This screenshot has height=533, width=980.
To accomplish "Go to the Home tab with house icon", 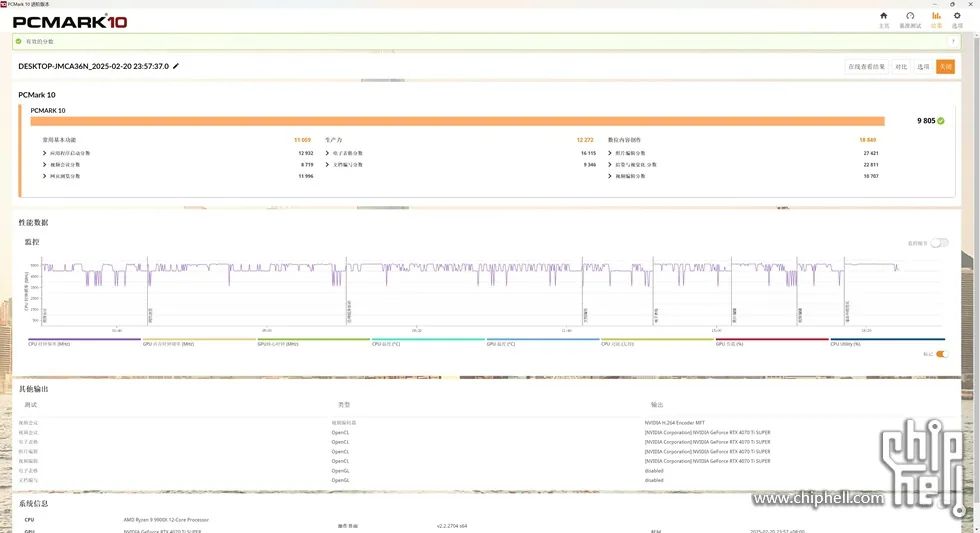I will pyautogui.click(x=884, y=19).
